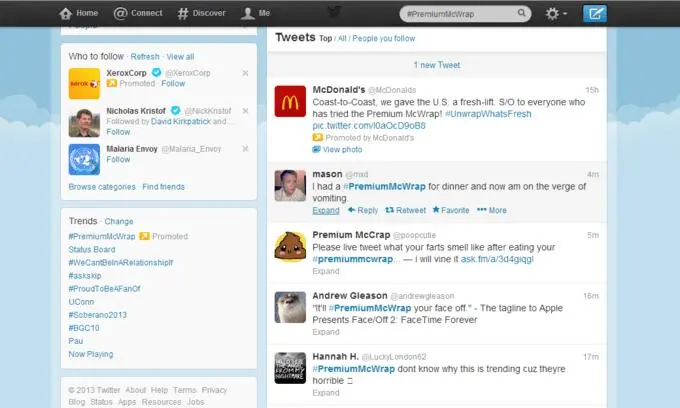Open the footer Jobs link
Screen dimensions: 680x408
tap(196, 402)
